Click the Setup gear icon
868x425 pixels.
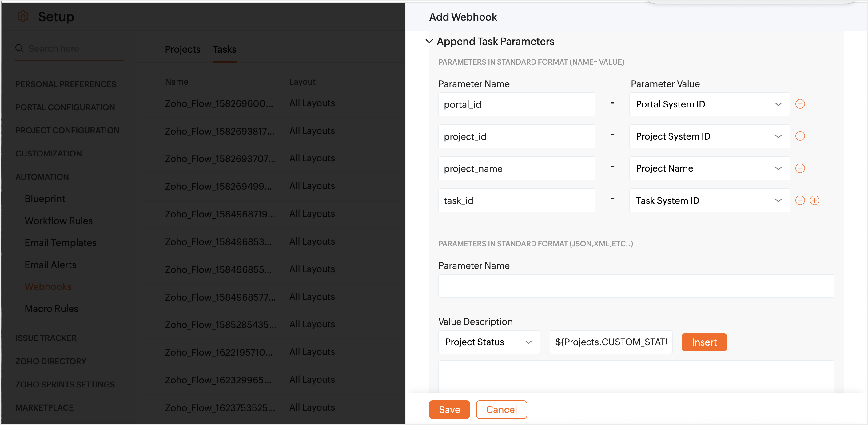23,16
